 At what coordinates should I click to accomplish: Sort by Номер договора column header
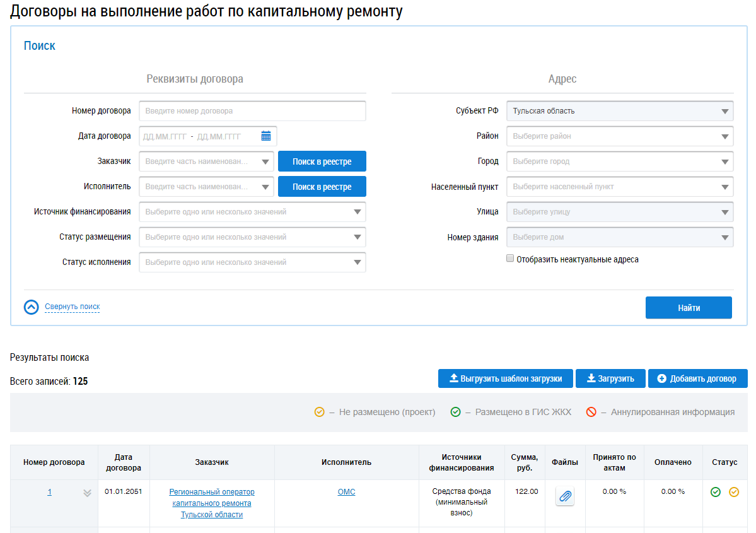point(54,462)
